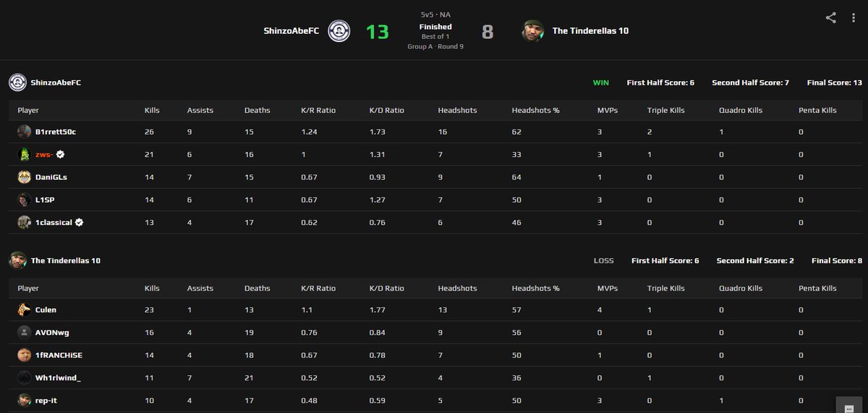The width and height of the screenshot is (868, 413).
Task: Click the ShinzoAbeFC team logo in header
Action: (x=339, y=31)
